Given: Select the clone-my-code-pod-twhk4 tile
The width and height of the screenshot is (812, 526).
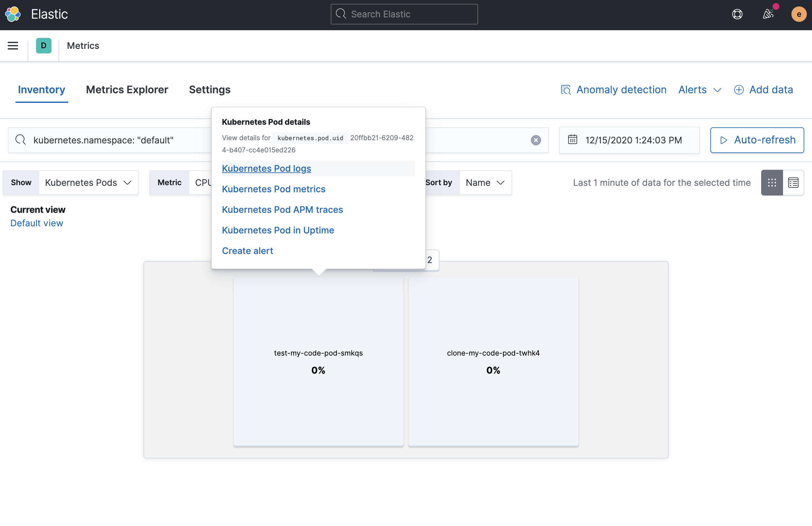Looking at the screenshot, I should coord(493,361).
